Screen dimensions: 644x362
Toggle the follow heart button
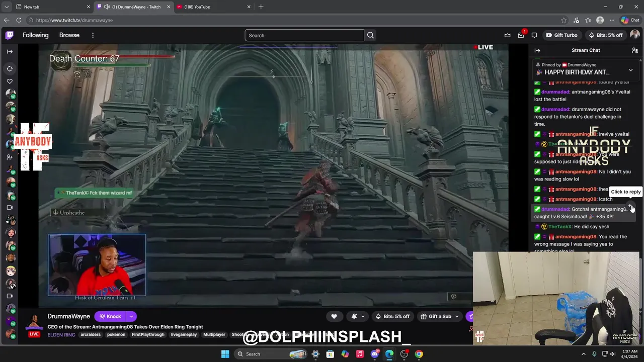point(334,316)
